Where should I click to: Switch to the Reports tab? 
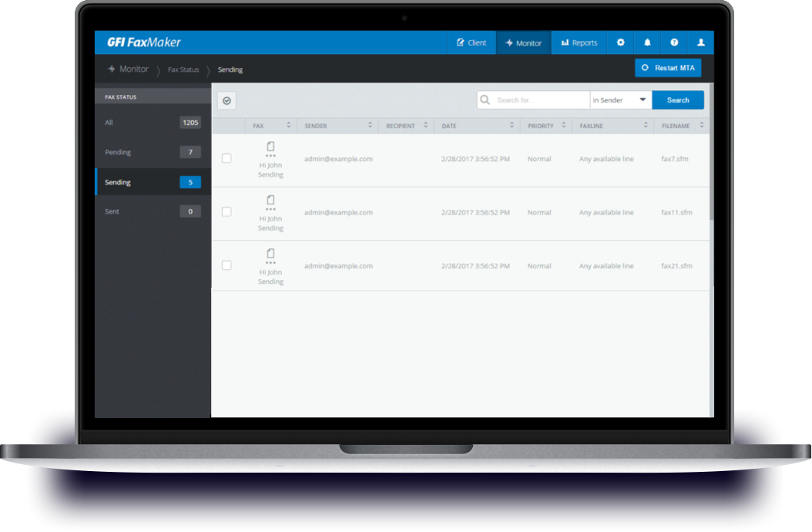[579, 42]
